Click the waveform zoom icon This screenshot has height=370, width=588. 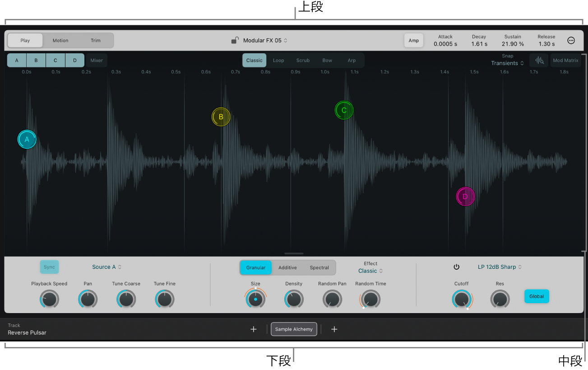539,60
